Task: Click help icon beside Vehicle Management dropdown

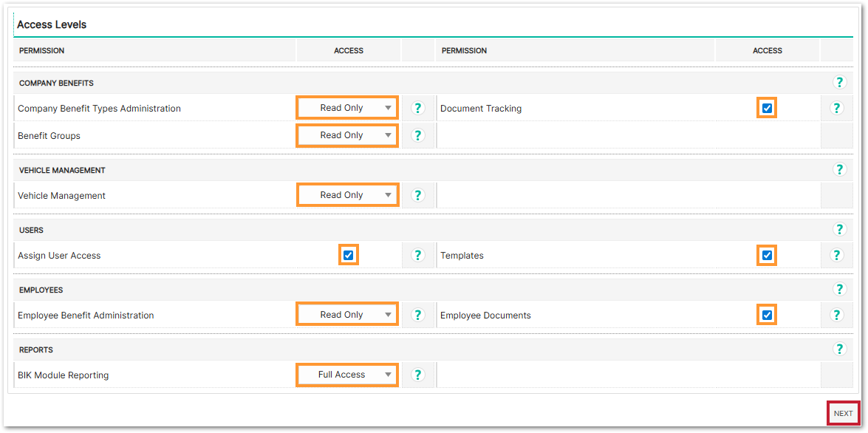Action: (418, 196)
